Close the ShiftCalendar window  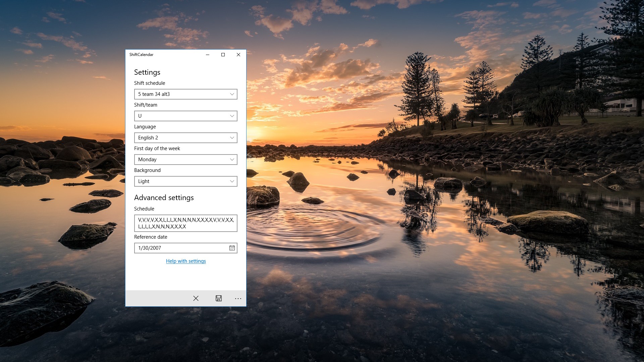click(238, 55)
